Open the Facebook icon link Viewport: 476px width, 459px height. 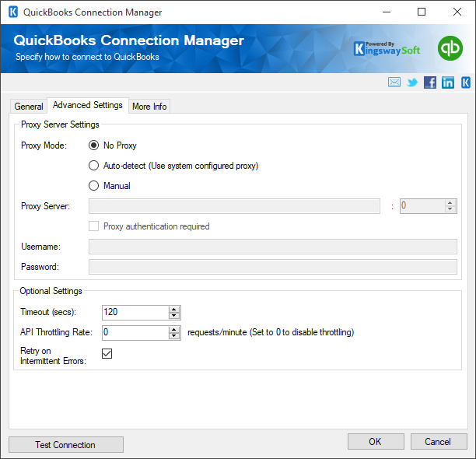pos(430,82)
